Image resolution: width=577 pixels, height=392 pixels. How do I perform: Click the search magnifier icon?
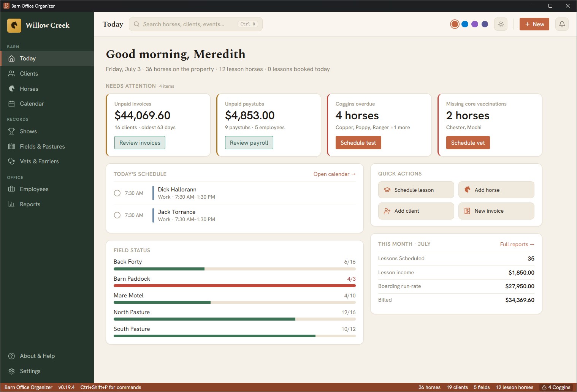point(136,24)
